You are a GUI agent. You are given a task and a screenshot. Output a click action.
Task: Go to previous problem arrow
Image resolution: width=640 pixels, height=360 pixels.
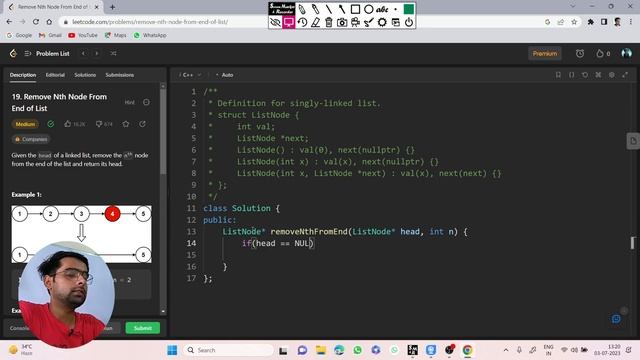[83, 53]
